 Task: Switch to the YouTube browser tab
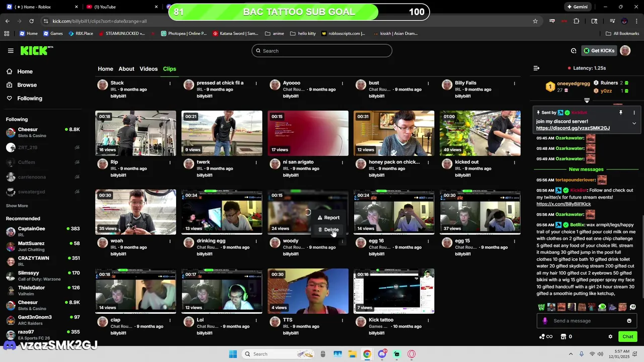120,7
